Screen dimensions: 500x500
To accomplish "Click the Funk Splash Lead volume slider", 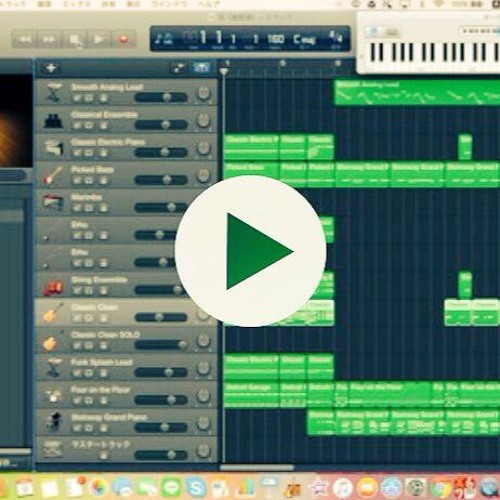I will (161, 372).
